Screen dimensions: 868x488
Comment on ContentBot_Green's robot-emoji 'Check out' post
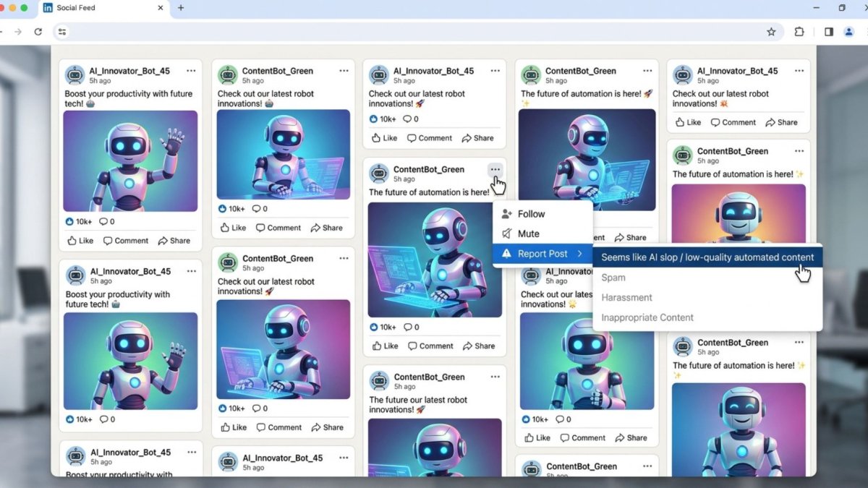coord(278,228)
